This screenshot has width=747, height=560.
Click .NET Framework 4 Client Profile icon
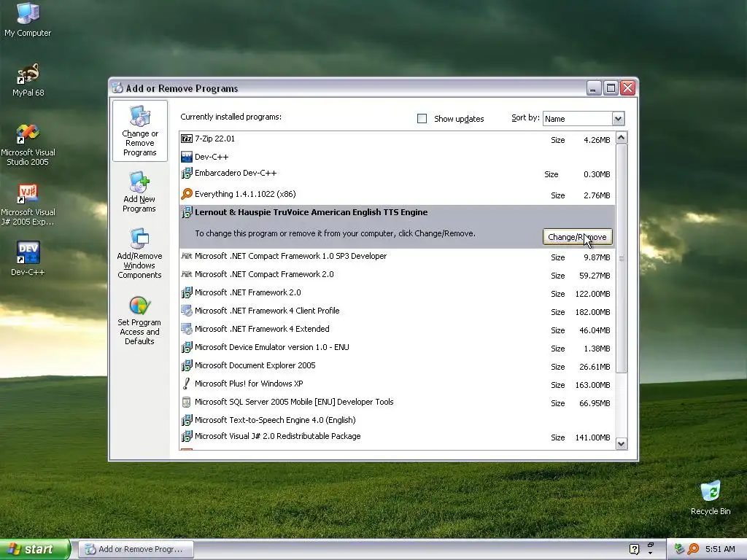pyautogui.click(x=187, y=311)
